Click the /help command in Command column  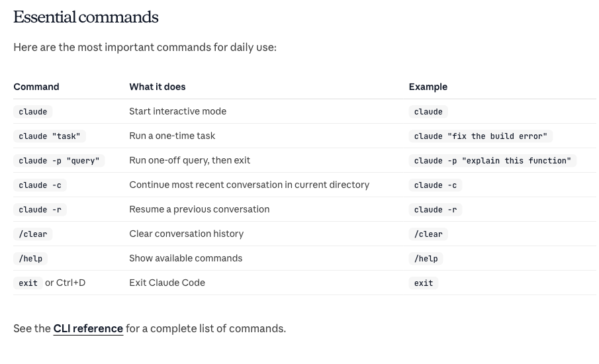click(30, 258)
